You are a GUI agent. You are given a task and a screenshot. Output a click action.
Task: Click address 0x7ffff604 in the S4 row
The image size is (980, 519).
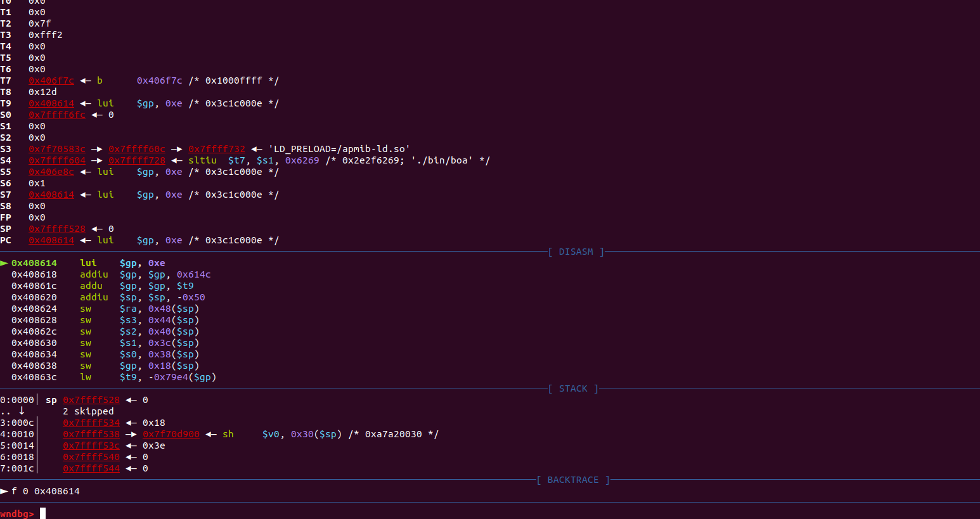pos(57,160)
